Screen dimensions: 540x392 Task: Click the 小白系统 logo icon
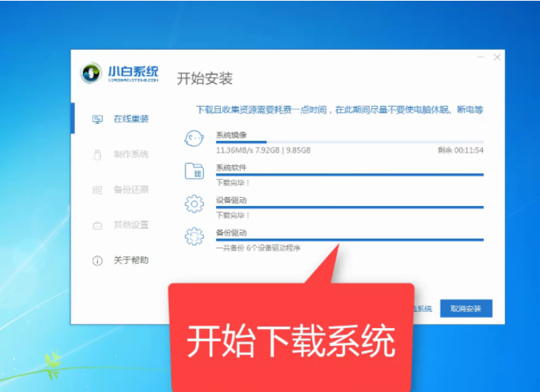tap(91, 73)
